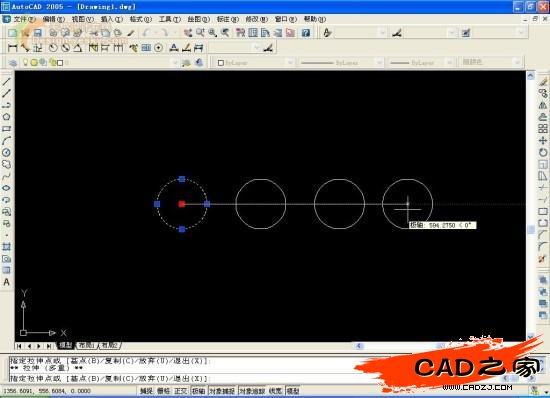
Task: Open the 文件 (File) menu
Action: [x=24, y=19]
